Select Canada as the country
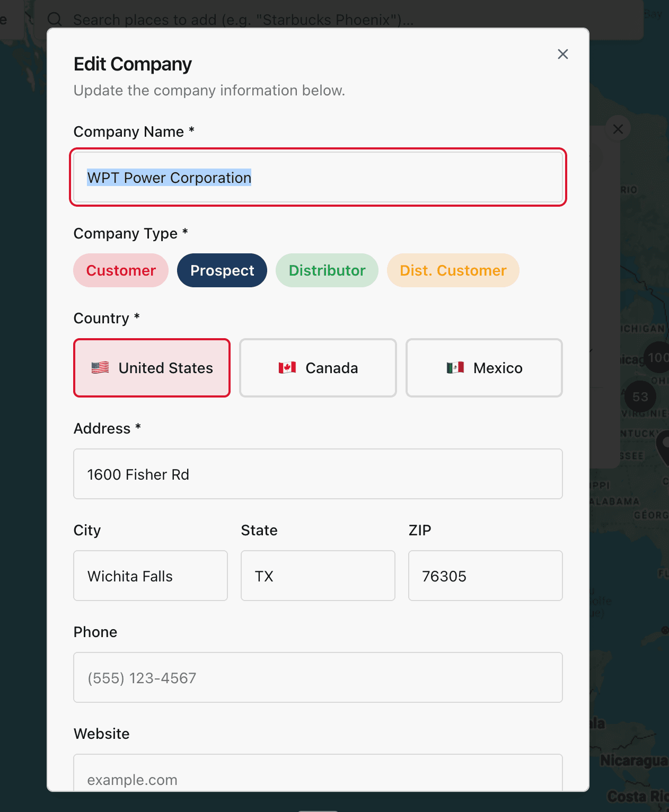This screenshot has height=812, width=669. [318, 368]
